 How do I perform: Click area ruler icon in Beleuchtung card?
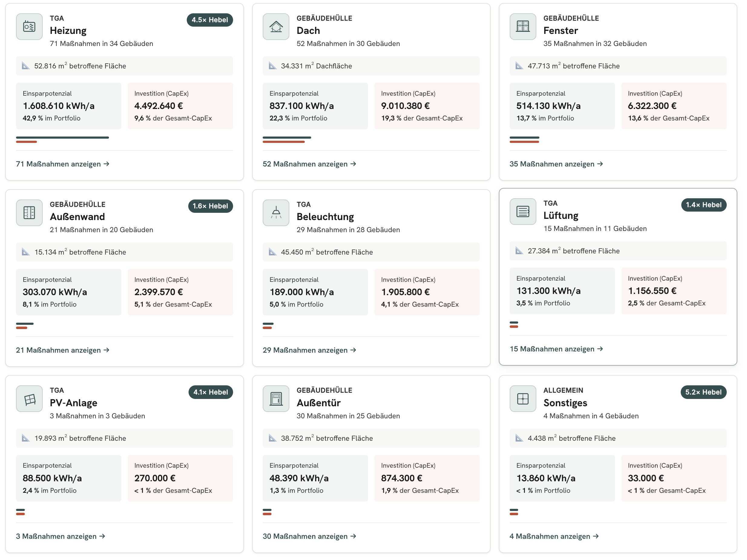[272, 252]
